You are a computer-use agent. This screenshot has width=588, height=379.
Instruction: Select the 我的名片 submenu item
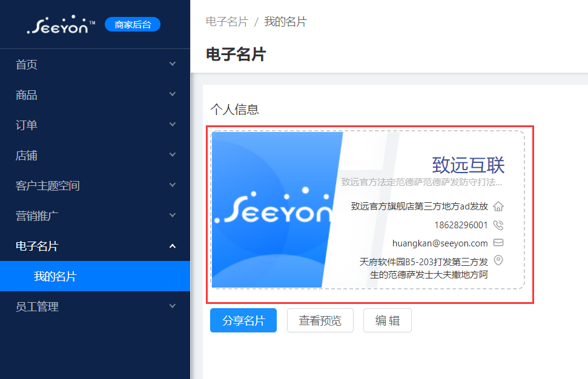tap(95, 276)
